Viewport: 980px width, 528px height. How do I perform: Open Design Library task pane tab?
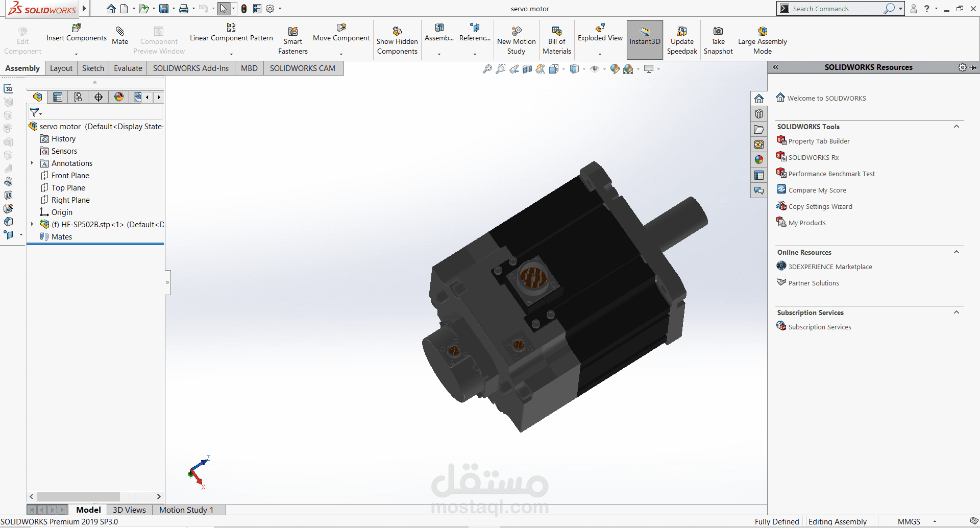point(759,114)
